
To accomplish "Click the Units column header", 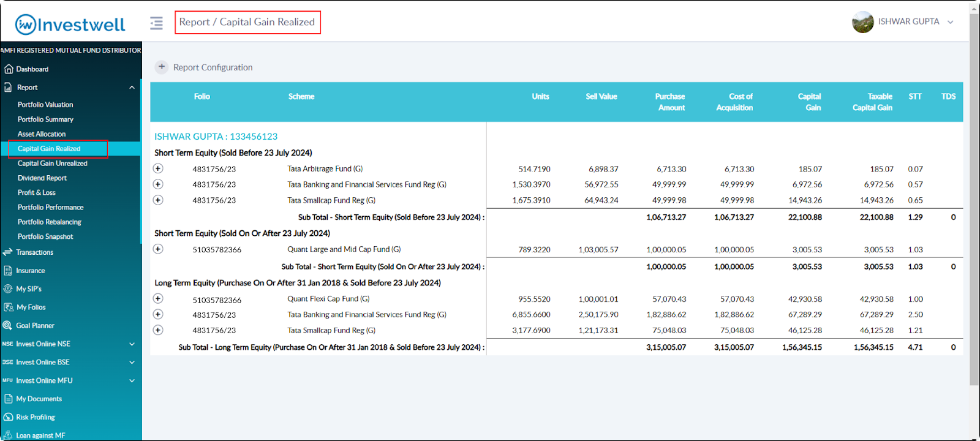I will pos(541,97).
